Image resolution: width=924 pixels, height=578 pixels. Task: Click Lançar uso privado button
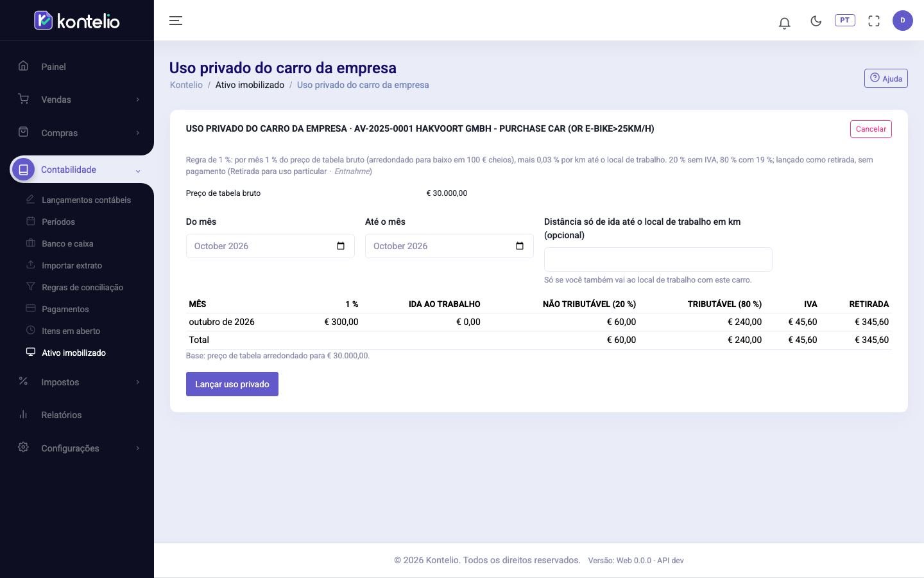click(x=232, y=384)
